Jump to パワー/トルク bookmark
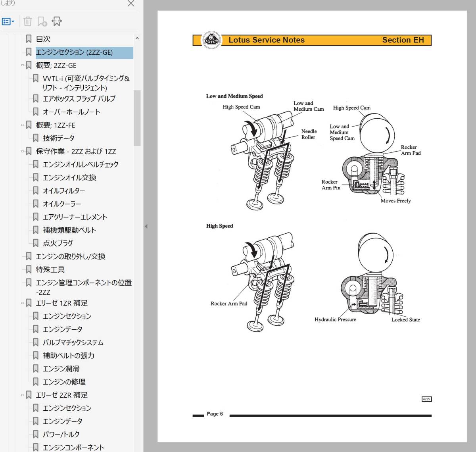The height and width of the screenshot is (452, 476). click(x=61, y=435)
